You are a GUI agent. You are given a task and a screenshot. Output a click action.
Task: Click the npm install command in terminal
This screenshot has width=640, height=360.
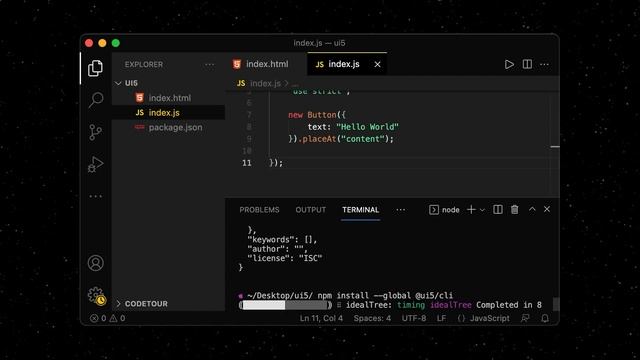point(385,296)
